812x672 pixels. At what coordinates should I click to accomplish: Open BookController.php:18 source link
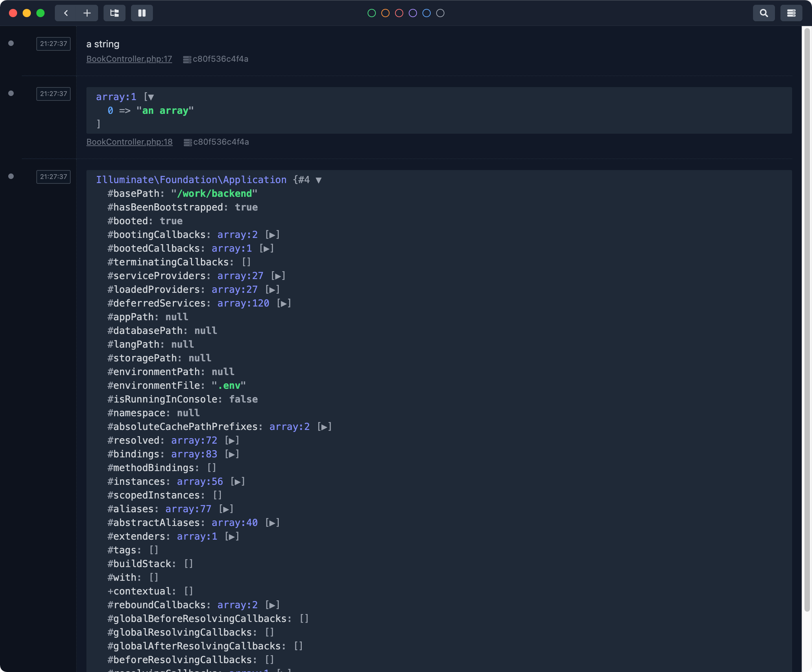coord(130,142)
